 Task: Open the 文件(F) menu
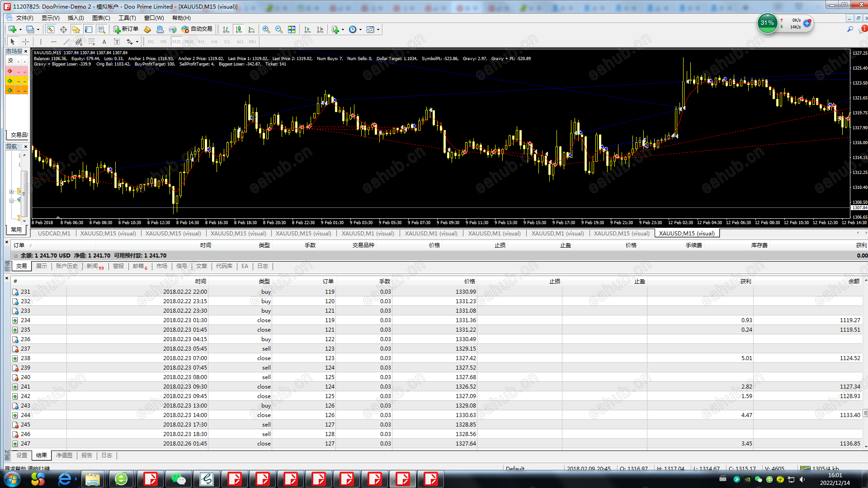(x=24, y=18)
